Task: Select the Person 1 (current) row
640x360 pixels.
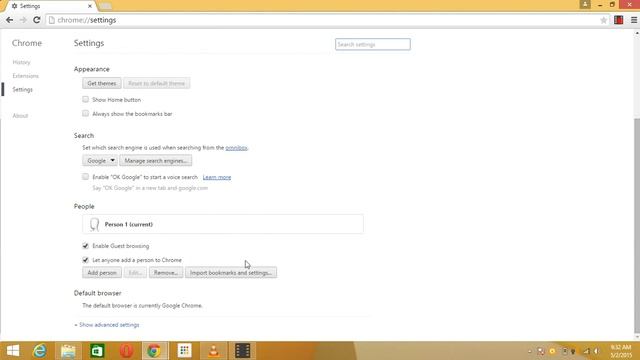Action: 223,224
